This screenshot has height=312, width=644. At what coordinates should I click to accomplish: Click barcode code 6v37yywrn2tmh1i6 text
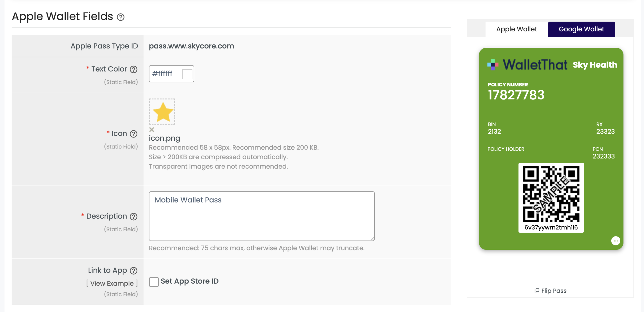(x=551, y=228)
